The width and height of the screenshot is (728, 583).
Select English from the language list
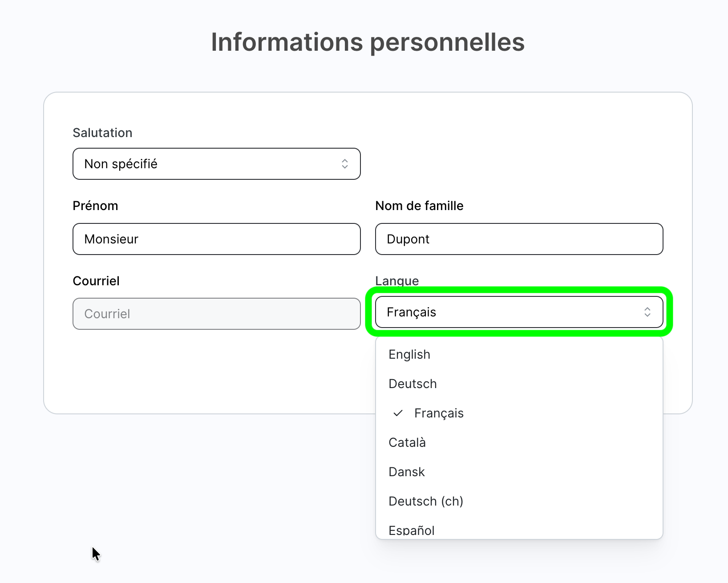coord(519,354)
